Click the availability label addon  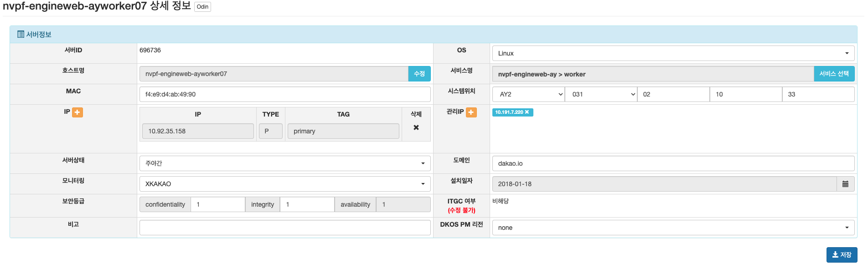355,204
